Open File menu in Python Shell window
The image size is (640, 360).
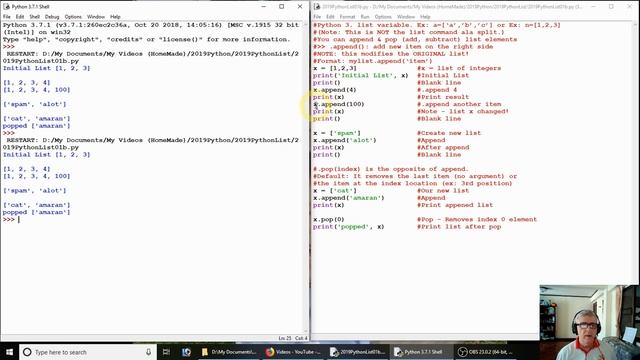pos(7,17)
